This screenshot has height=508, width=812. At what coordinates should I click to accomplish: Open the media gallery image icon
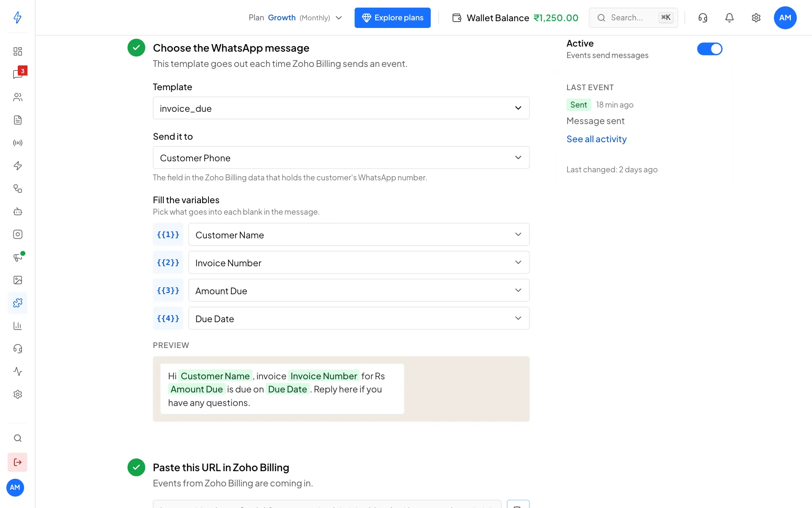pyautogui.click(x=17, y=280)
